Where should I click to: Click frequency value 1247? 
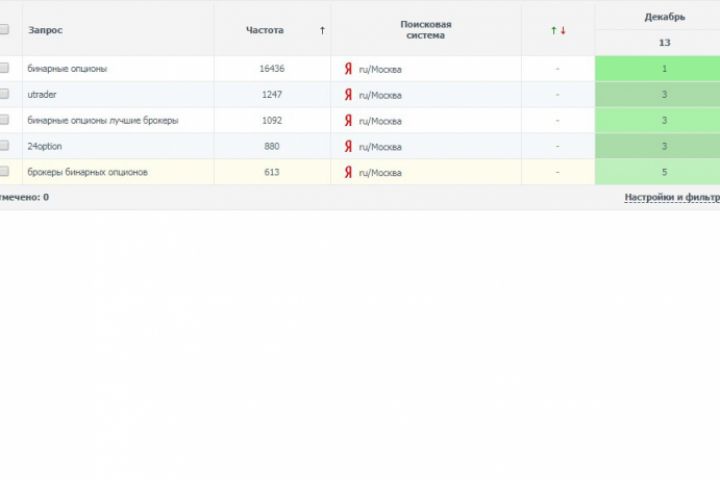coord(272,95)
